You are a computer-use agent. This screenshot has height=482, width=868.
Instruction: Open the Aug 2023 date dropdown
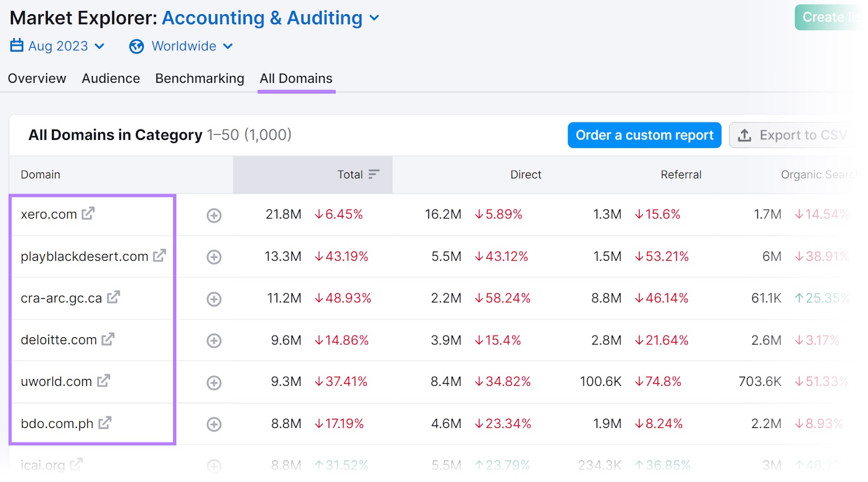pyautogui.click(x=58, y=46)
